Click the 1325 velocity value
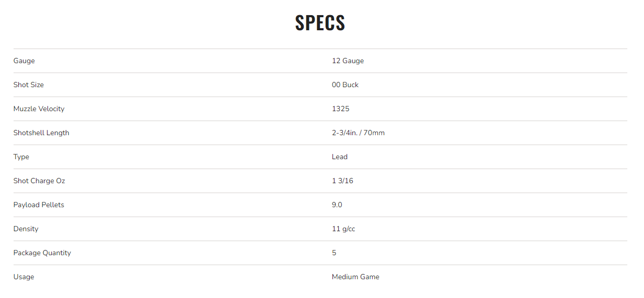 click(341, 109)
